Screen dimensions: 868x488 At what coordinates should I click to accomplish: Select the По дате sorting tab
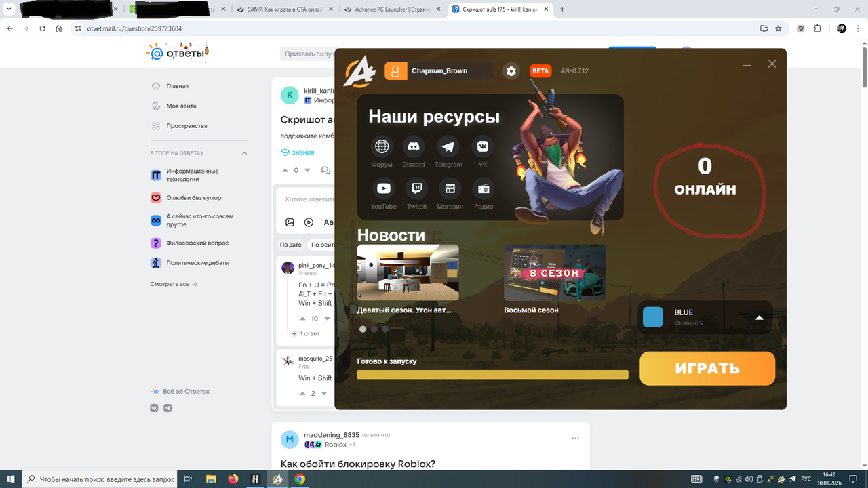[x=290, y=245]
